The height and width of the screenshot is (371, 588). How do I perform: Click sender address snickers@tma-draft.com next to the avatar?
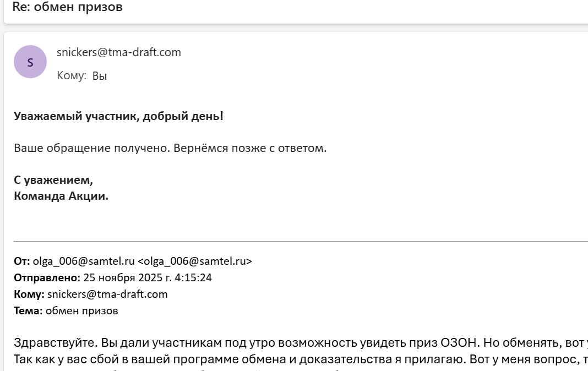119,52
